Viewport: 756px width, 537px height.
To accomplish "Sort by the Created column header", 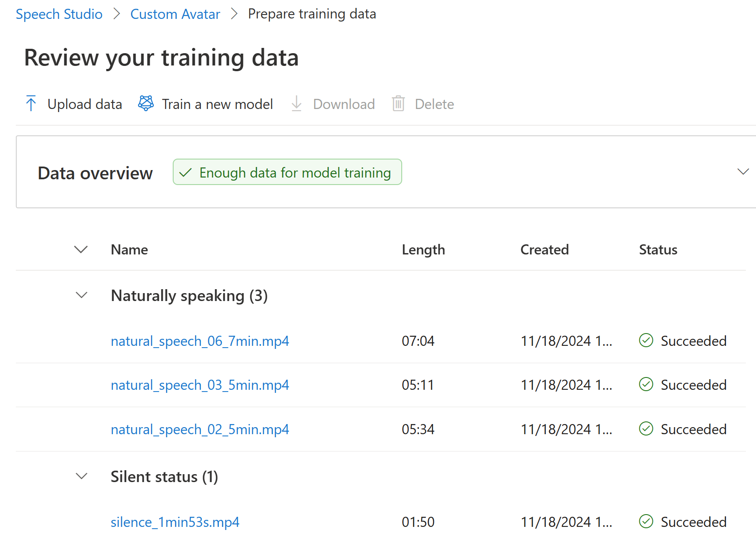I will point(545,250).
